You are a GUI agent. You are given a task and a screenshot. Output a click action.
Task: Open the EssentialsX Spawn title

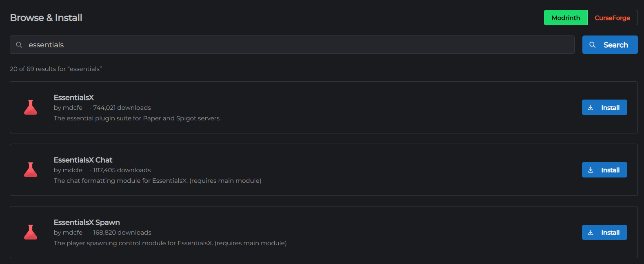(87, 222)
